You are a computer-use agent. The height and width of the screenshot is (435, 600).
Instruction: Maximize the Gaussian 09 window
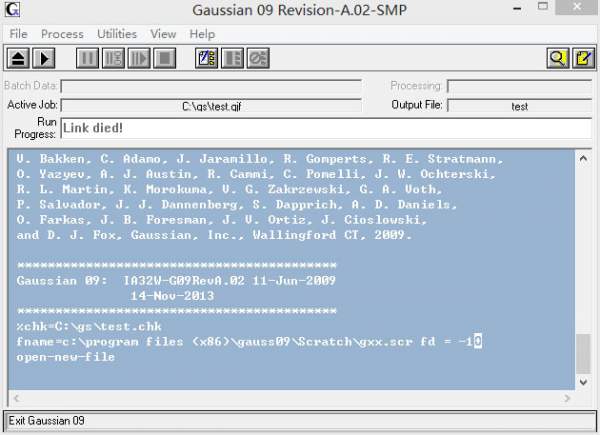coord(543,7)
